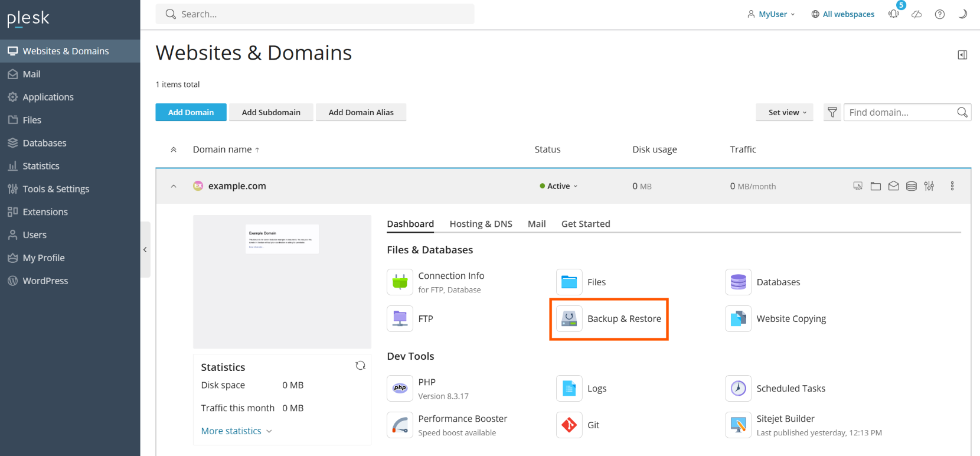The width and height of the screenshot is (980, 456).
Task: Expand More statistics section
Action: pyautogui.click(x=236, y=431)
